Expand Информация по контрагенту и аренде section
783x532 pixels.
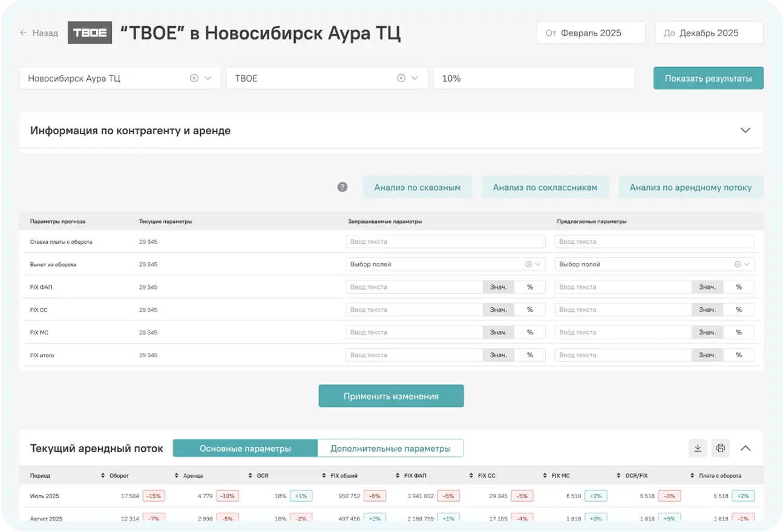click(x=745, y=131)
